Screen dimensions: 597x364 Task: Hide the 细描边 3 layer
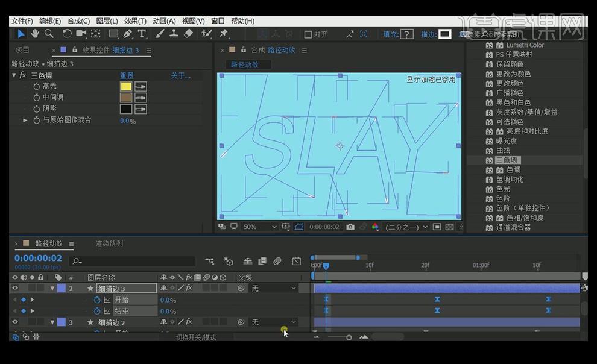pos(16,289)
